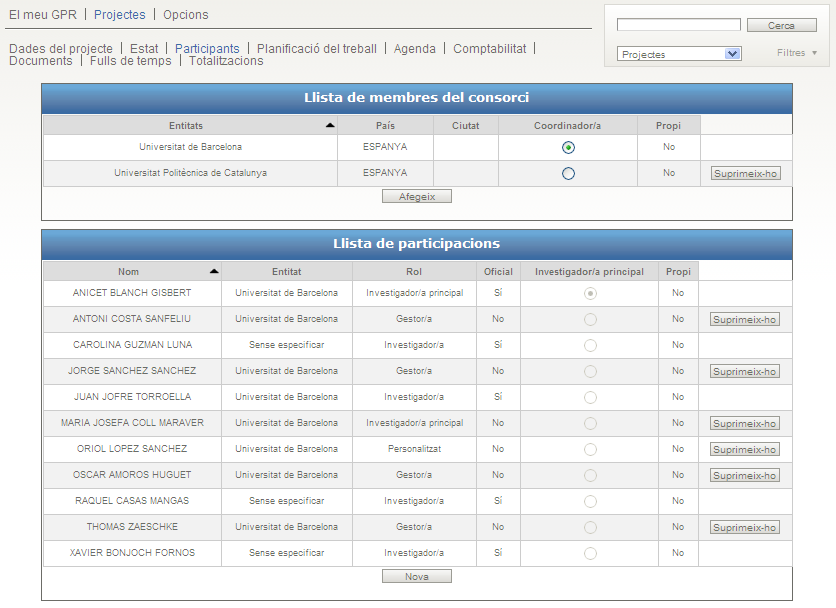Delete Thomas Zaeschke participation entry
Screen dimensions: 836x608
745,527
